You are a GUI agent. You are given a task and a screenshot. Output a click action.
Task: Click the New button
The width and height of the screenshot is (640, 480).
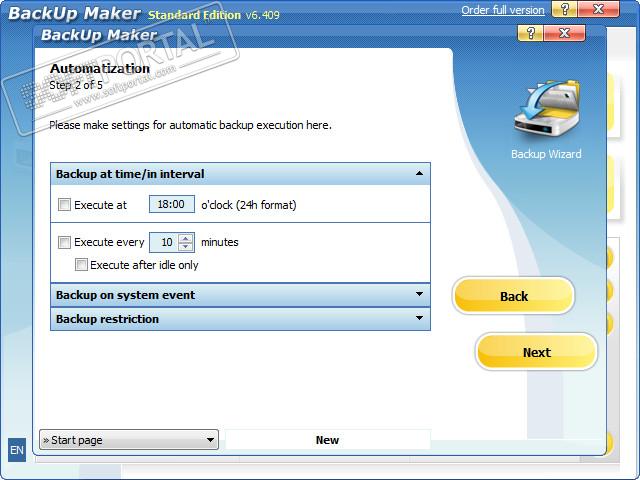pos(327,440)
